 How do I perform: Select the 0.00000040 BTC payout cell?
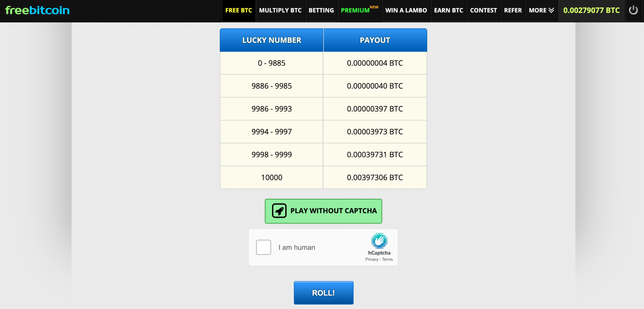(375, 86)
